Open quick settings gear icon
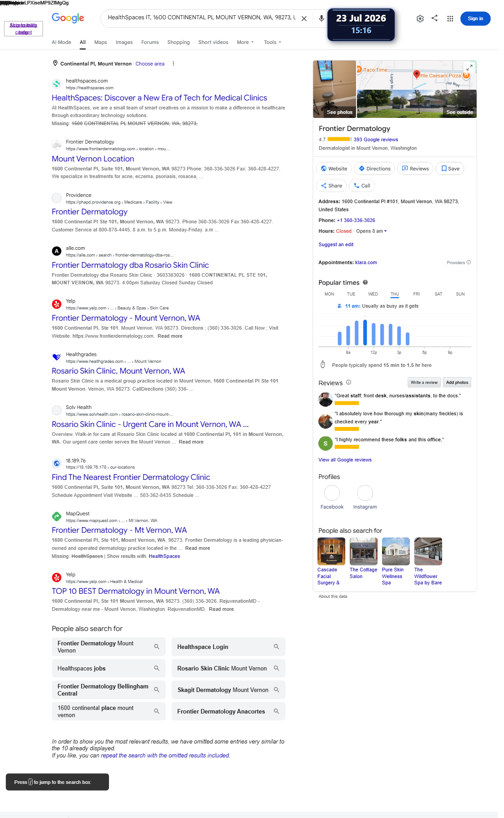The width and height of the screenshot is (504, 818). (x=420, y=18)
